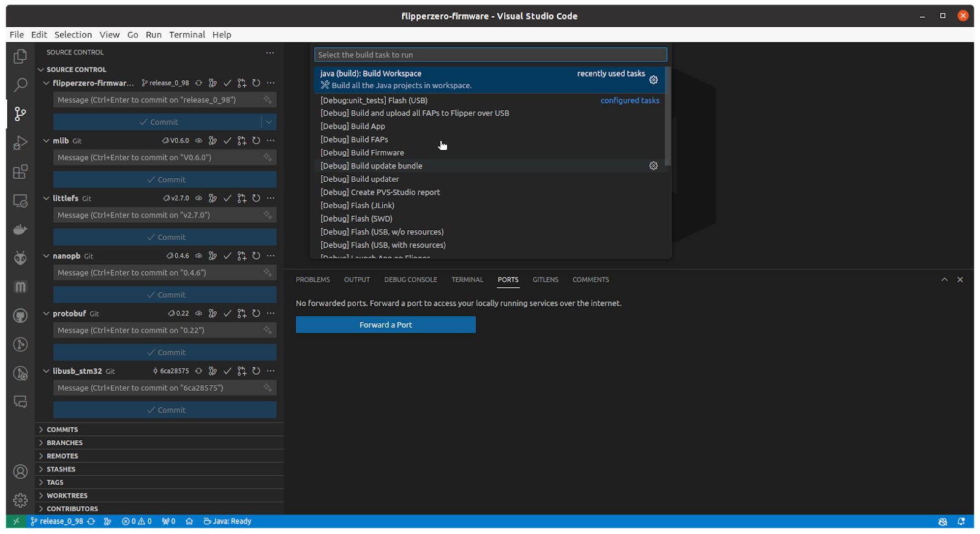This screenshot has width=980, height=534.
Task: Click the task list scrollbar
Action: 668,116
